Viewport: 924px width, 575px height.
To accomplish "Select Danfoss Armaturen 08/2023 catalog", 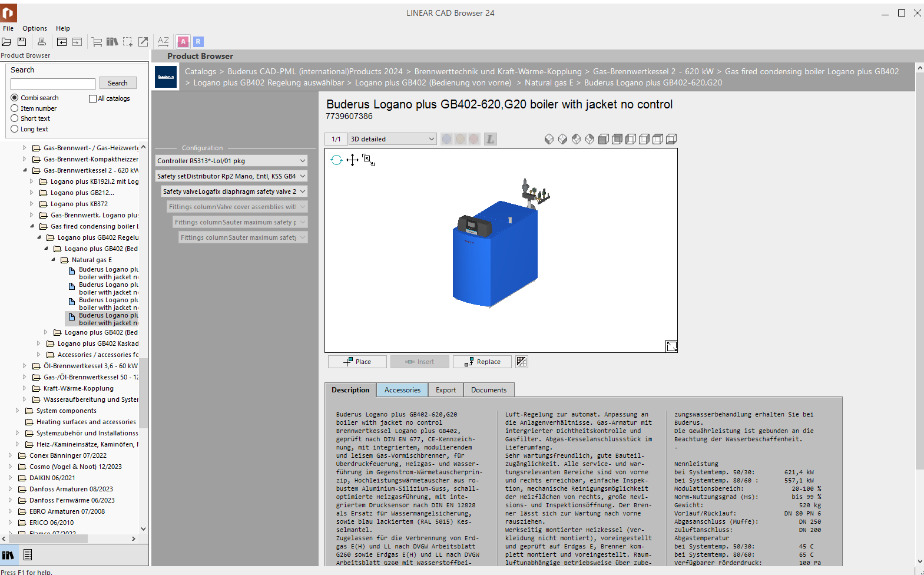I will (71, 489).
